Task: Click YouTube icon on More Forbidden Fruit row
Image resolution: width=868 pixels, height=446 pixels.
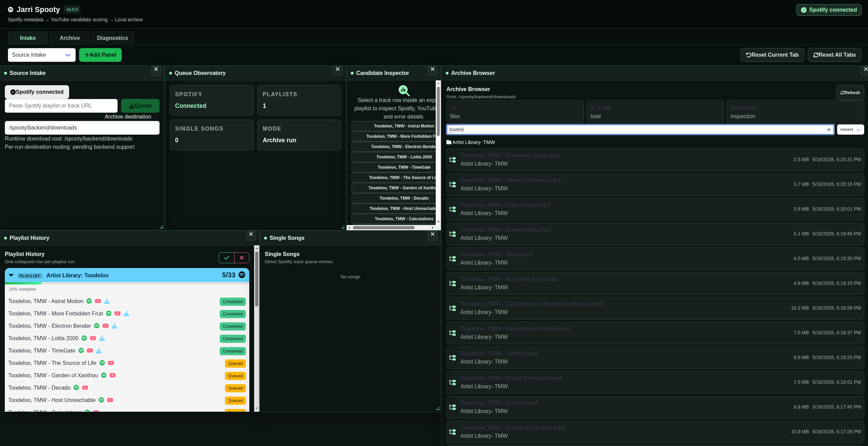Action: pyautogui.click(x=118, y=313)
